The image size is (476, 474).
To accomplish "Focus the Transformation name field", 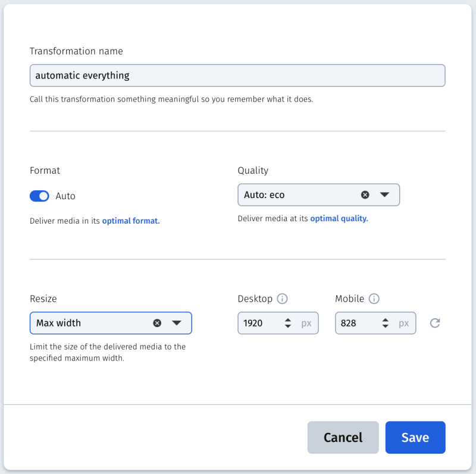I will click(237, 76).
